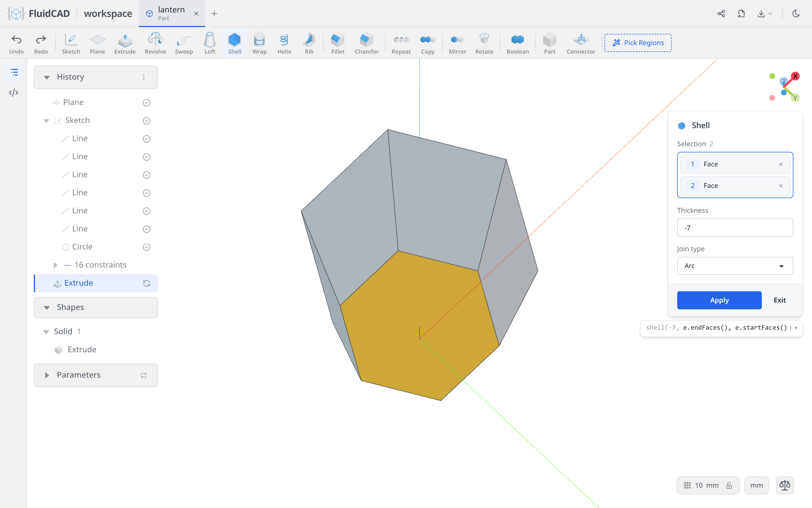Remove the second Face selection

[x=781, y=186]
